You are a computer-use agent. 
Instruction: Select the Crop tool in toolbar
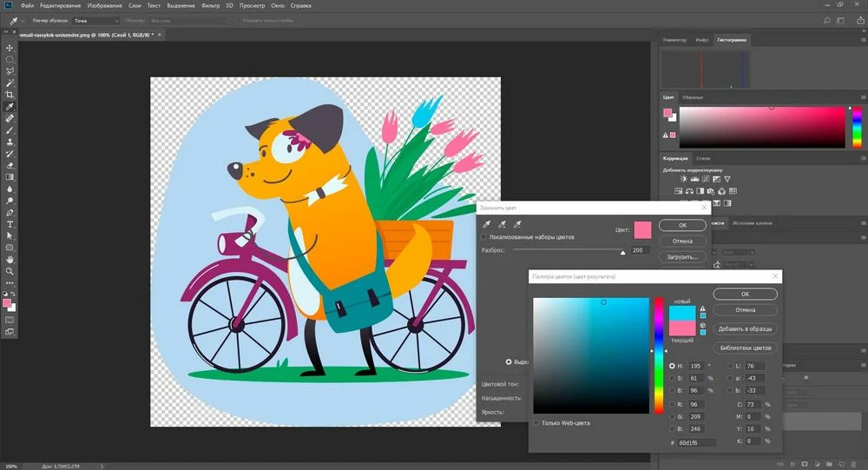tap(10, 95)
